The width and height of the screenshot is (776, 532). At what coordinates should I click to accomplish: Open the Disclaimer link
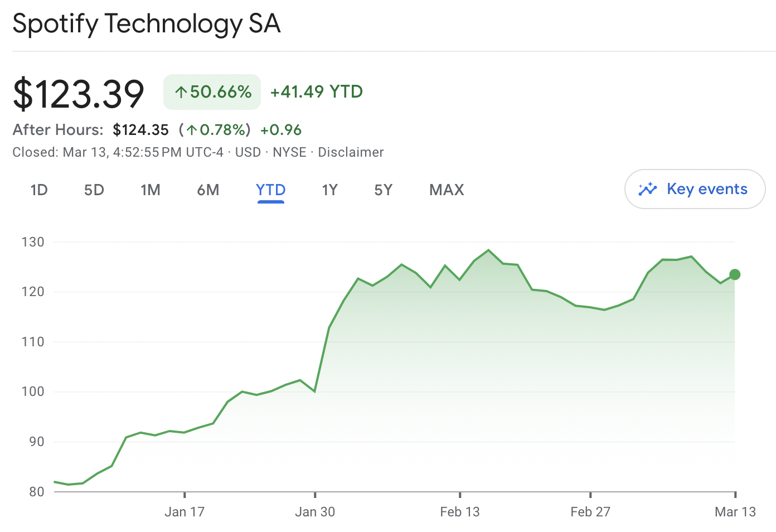point(351,152)
